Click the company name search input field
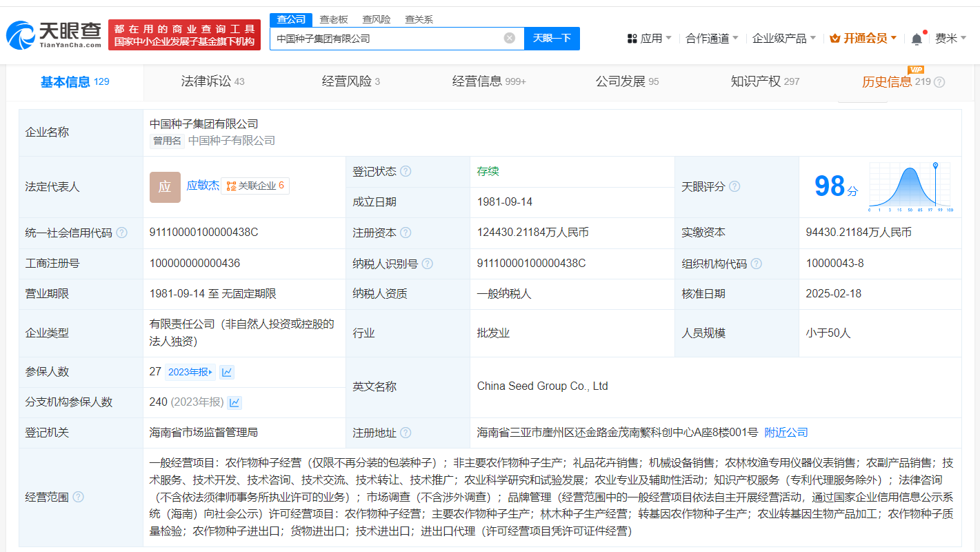980x552 pixels. [x=386, y=39]
